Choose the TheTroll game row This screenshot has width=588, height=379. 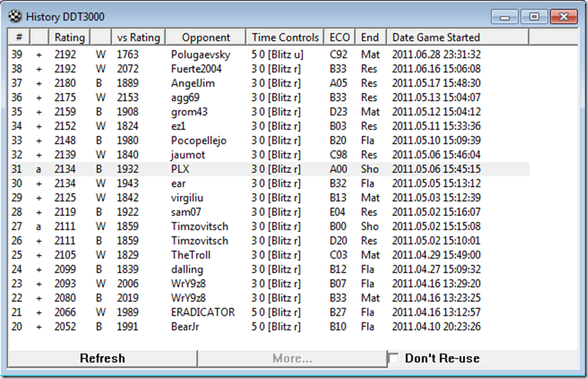(x=269, y=255)
